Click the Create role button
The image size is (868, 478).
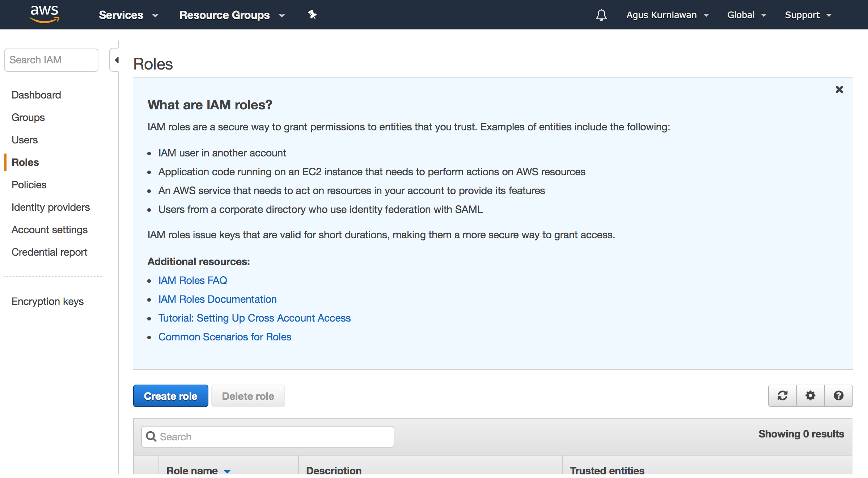pos(170,396)
